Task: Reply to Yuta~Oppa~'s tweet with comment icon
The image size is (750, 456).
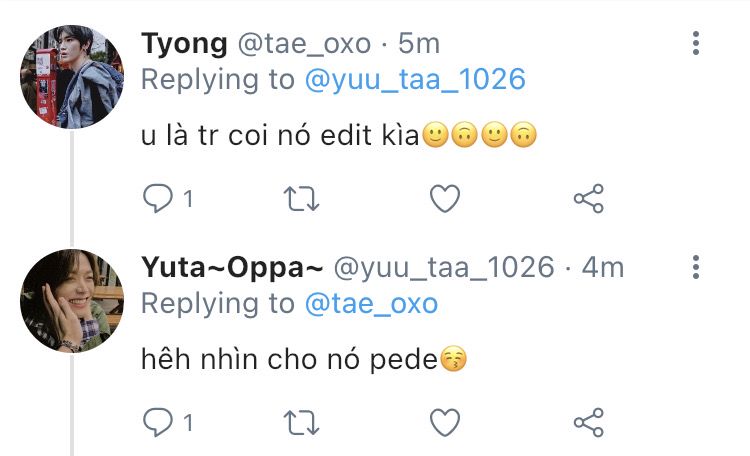Action: pyautogui.click(x=158, y=422)
